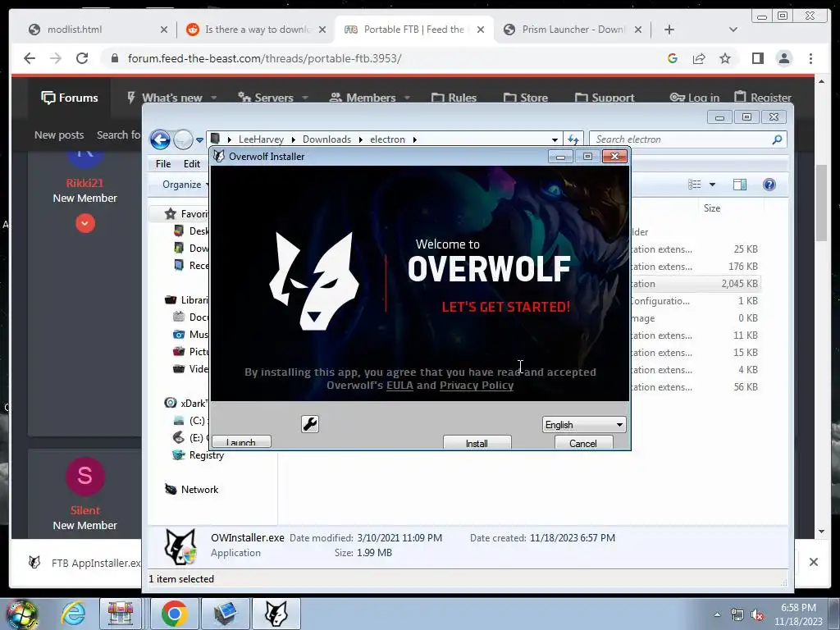Sort by the Size column header

coord(711,208)
